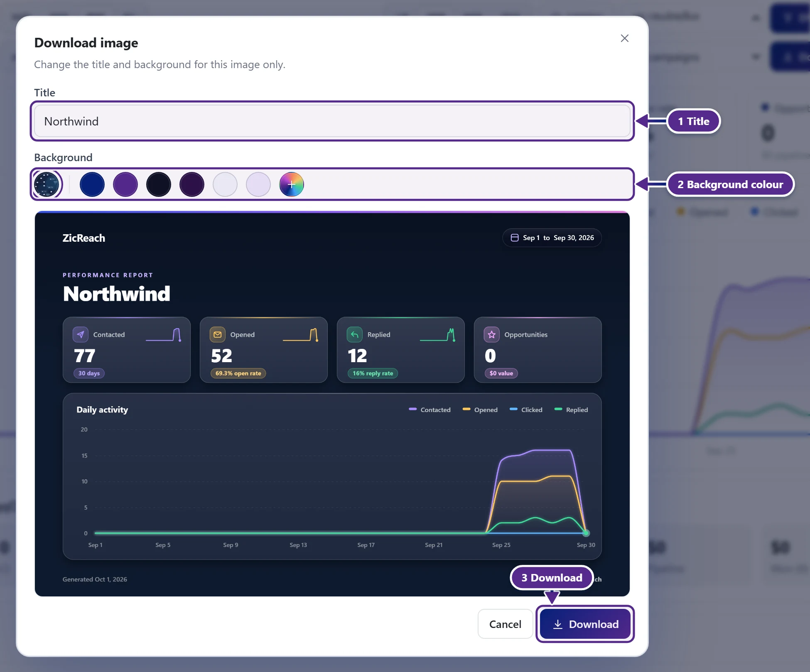Click the paper plane icon on Contacted card

[81, 334]
